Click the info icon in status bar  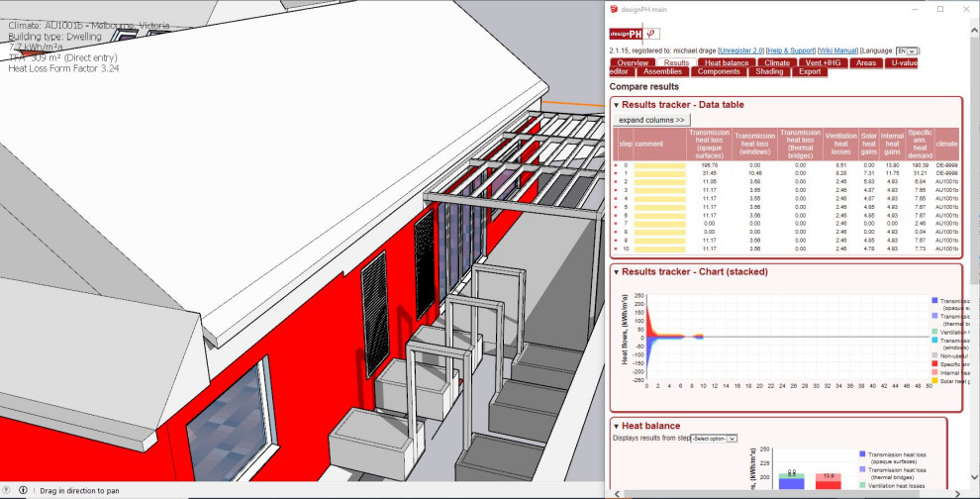click(x=23, y=490)
